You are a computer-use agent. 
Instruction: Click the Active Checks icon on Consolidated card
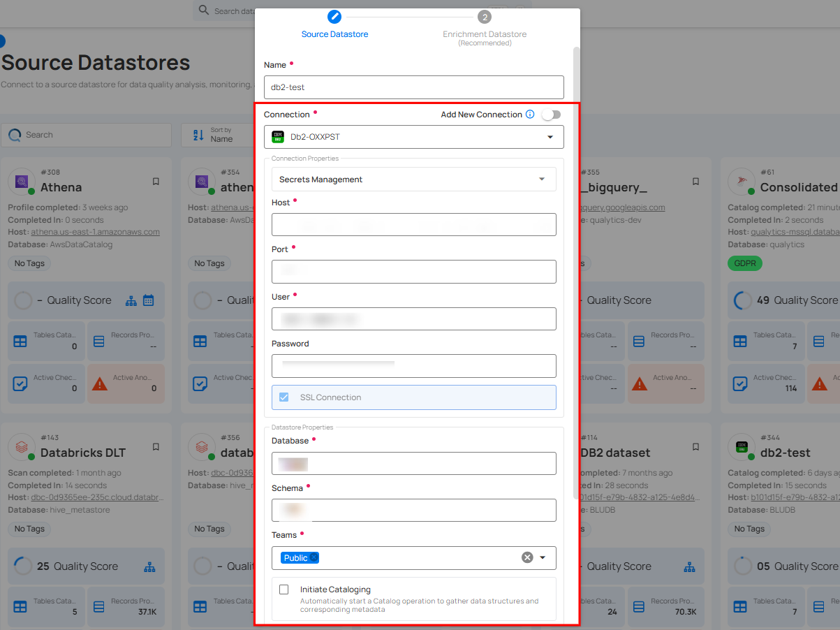pos(740,383)
